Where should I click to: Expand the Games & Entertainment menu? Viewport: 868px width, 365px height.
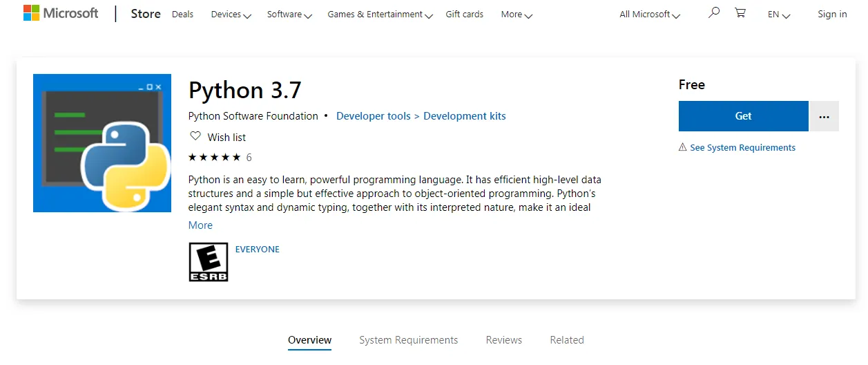tap(380, 14)
